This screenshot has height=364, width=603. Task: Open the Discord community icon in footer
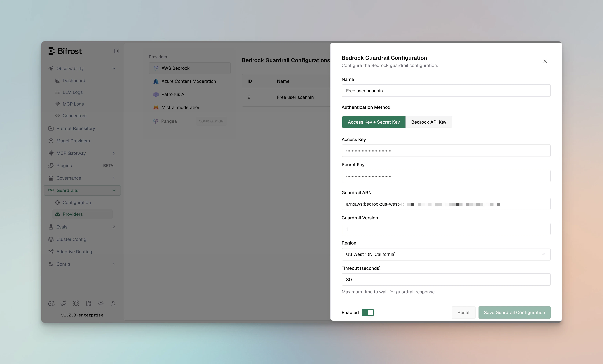[51, 303]
